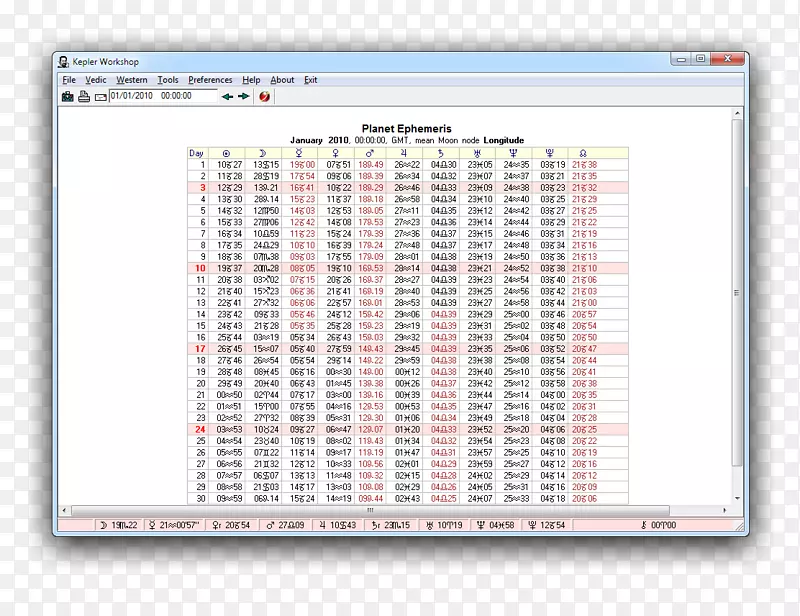Go to previous date with left arrow
The height and width of the screenshot is (616, 800).
click(227, 97)
